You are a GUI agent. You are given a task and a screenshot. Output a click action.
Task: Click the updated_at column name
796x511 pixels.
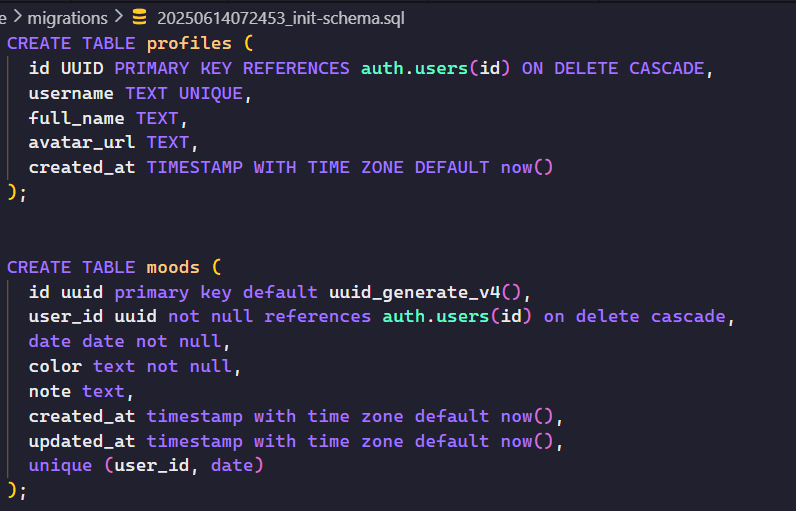82,441
